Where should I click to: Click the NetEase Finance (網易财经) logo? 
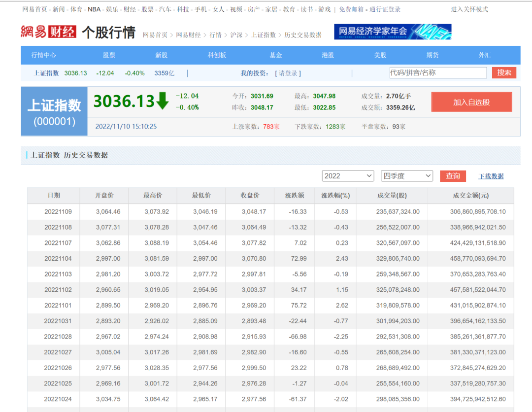(x=48, y=32)
